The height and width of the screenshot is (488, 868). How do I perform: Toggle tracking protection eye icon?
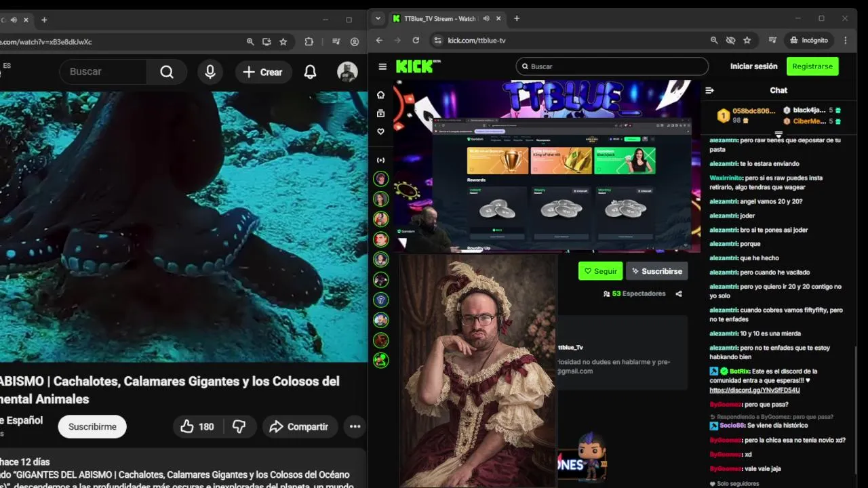[730, 40]
